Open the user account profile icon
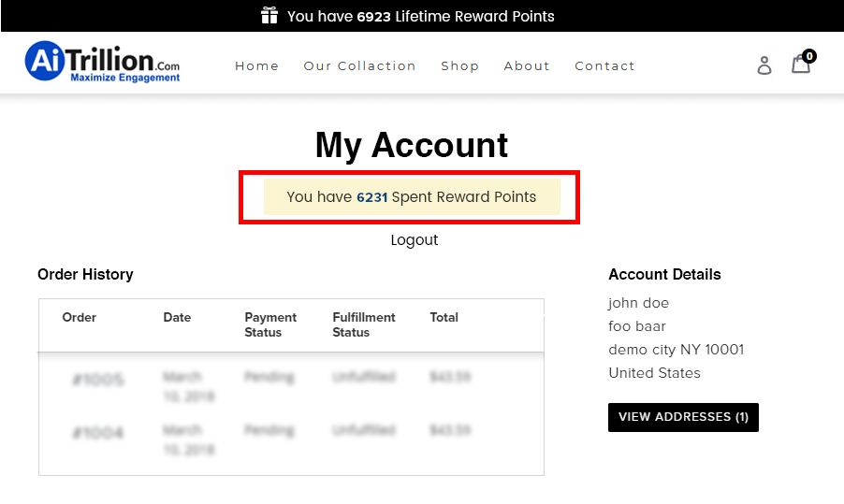The image size is (844, 504). (x=764, y=65)
